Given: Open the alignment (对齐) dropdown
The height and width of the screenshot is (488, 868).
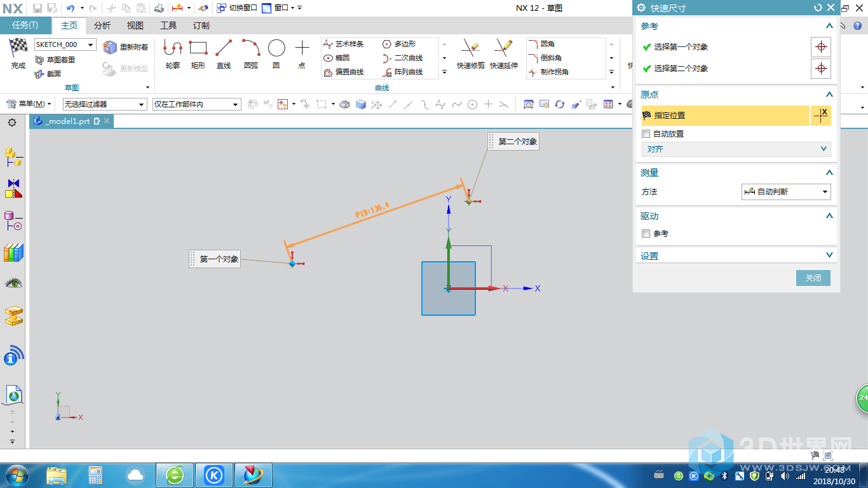Looking at the screenshot, I should tap(736, 149).
